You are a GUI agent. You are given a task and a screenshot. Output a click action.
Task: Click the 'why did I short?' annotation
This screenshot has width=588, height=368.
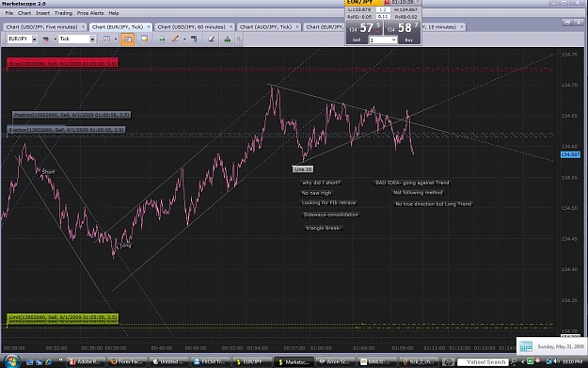coord(321,183)
